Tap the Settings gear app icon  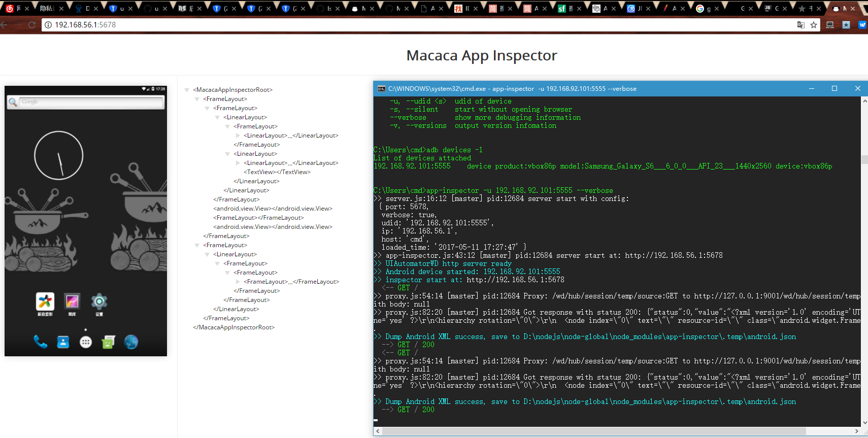tap(99, 302)
